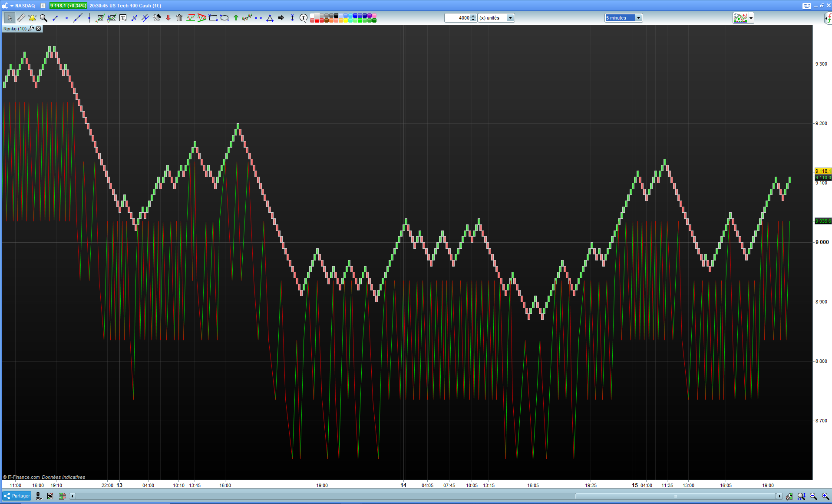Choose the white color swatch
The image size is (832, 504).
312,16
